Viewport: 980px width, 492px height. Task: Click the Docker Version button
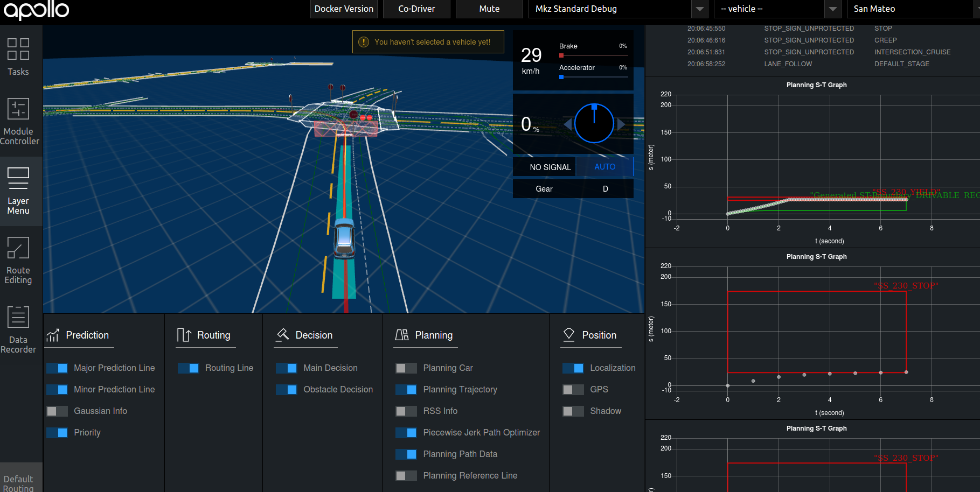[x=344, y=9]
